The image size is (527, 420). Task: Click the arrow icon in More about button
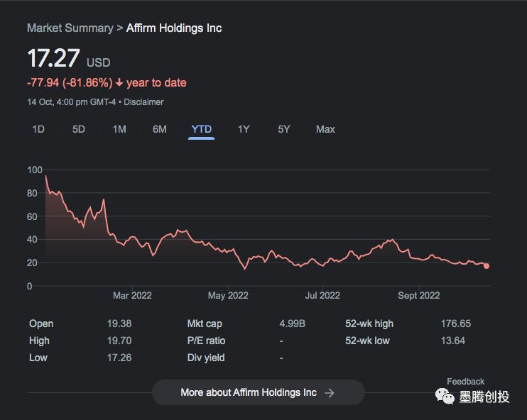330,392
